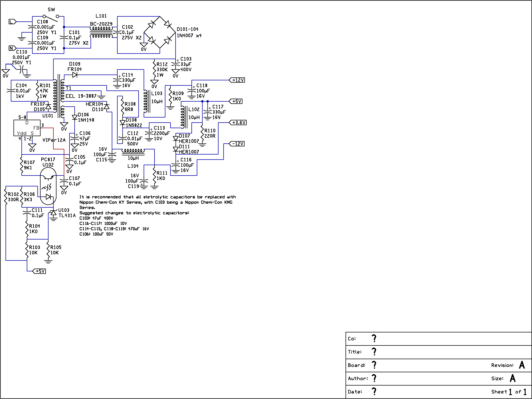Click the R112 330K resistor symbol
Screen dimensions: 532x399
pos(154,69)
